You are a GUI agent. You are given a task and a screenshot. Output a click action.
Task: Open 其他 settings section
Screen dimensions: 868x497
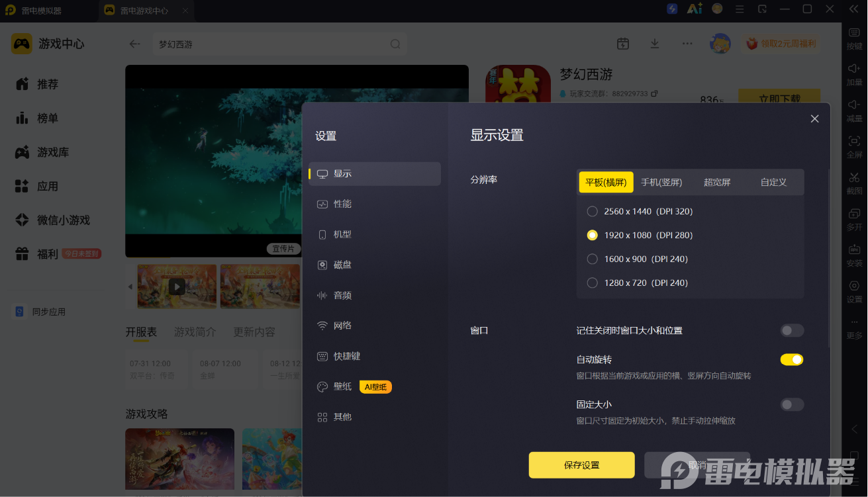pyautogui.click(x=375, y=418)
